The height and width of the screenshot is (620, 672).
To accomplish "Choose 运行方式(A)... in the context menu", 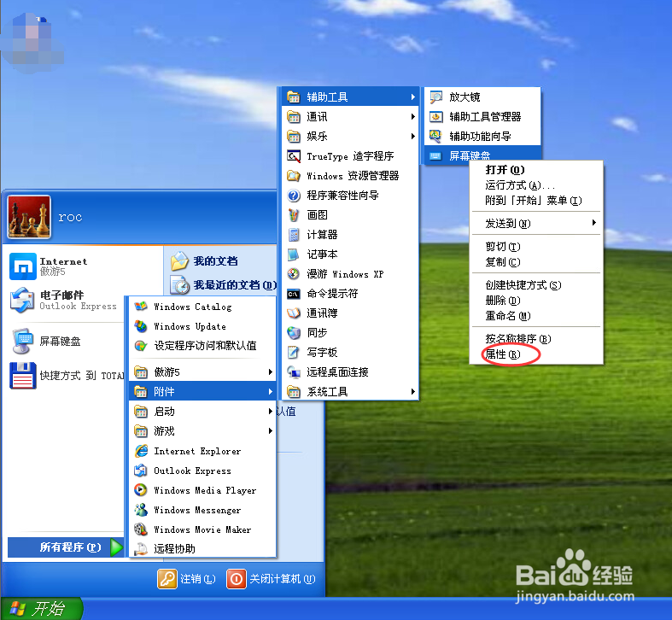I will [x=535, y=185].
